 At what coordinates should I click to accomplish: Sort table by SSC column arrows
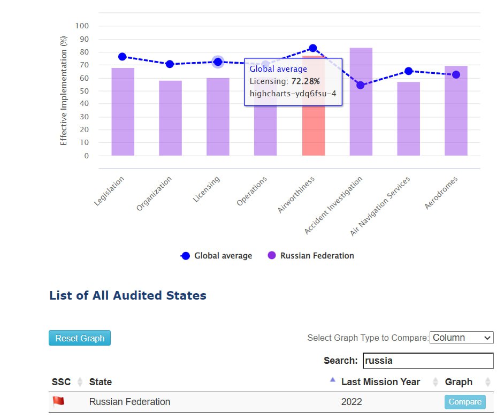coord(80,382)
